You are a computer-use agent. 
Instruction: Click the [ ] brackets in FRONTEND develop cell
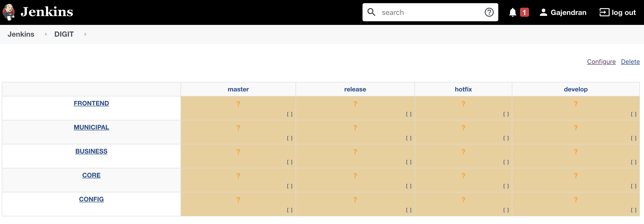634,114
